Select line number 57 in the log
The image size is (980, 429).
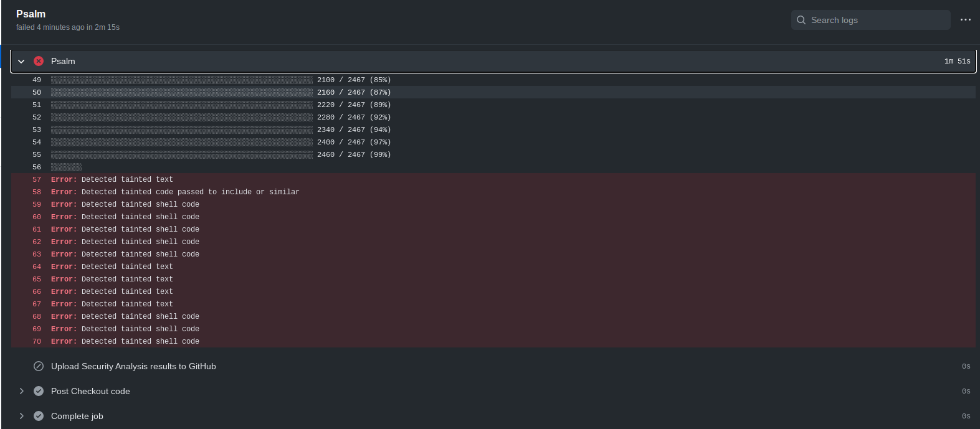pyautogui.click(x=36, y=179)
